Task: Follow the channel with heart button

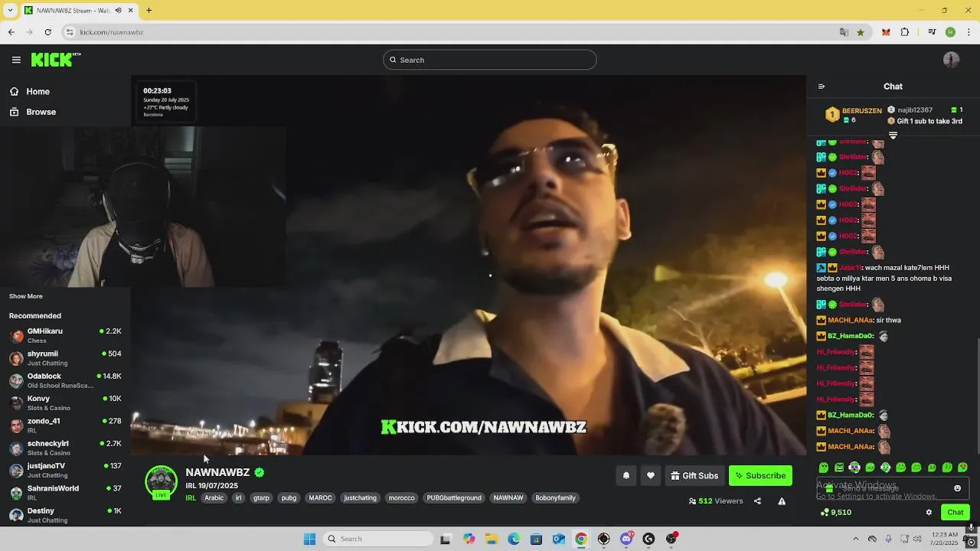Action: pyautogui.click(x=650, y=475)
